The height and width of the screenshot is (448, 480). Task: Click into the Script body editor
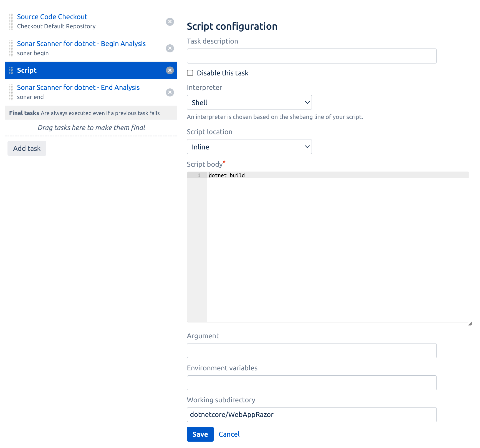(x=337, y=247)
